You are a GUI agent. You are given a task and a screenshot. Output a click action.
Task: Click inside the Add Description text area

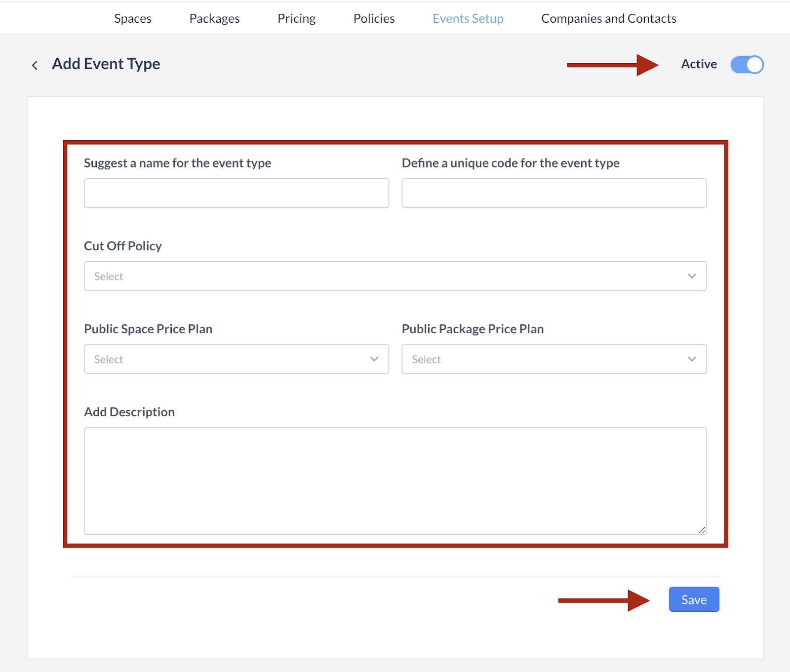click(395, 480)
